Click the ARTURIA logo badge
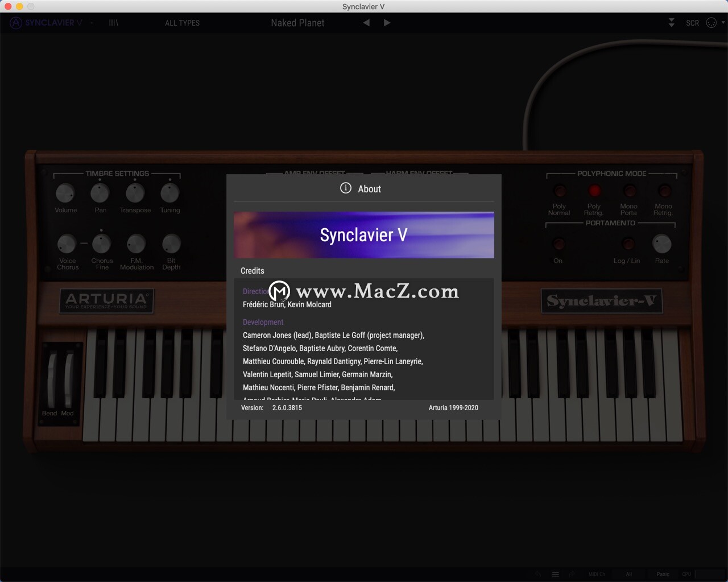Viewport: 728px width, 582px height. tap(106, 300)
